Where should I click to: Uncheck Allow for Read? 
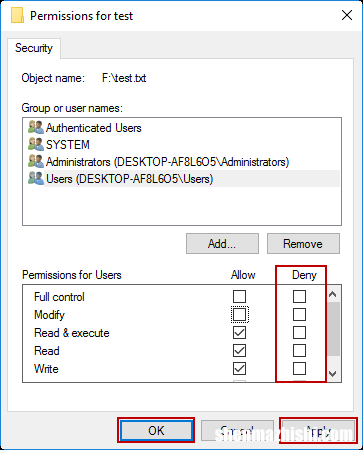click(239, 350)
